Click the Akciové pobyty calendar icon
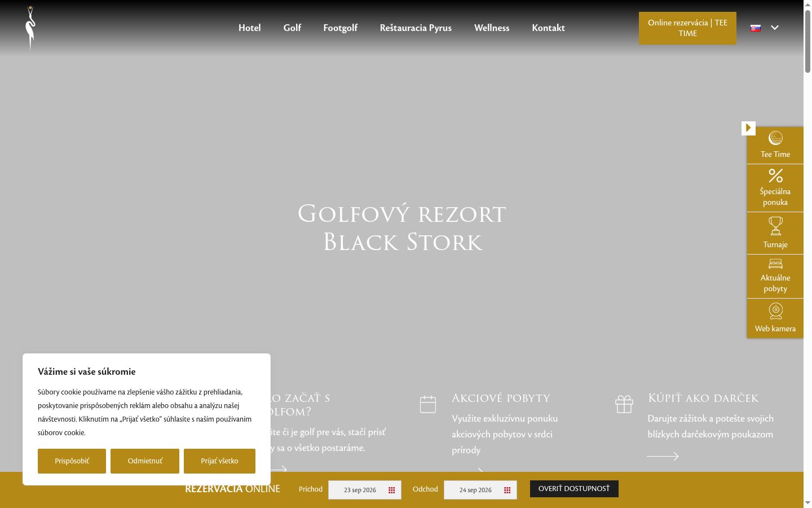This screenshot has width=812, height=508. pos(428,404)
